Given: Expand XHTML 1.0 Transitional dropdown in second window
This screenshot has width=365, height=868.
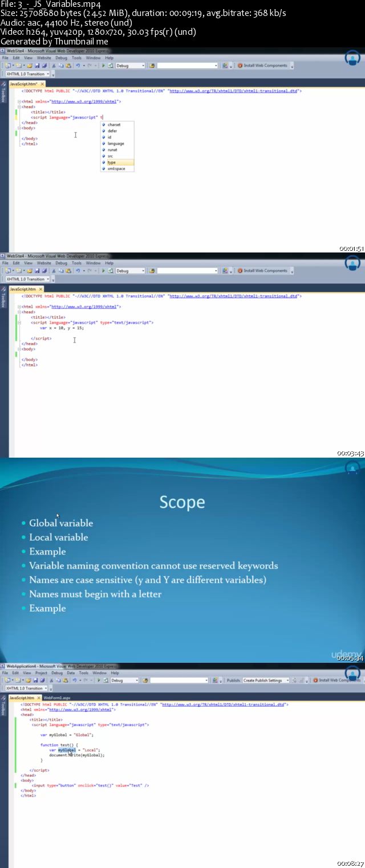Looking at the screenshot, I should tap(27, 279).
